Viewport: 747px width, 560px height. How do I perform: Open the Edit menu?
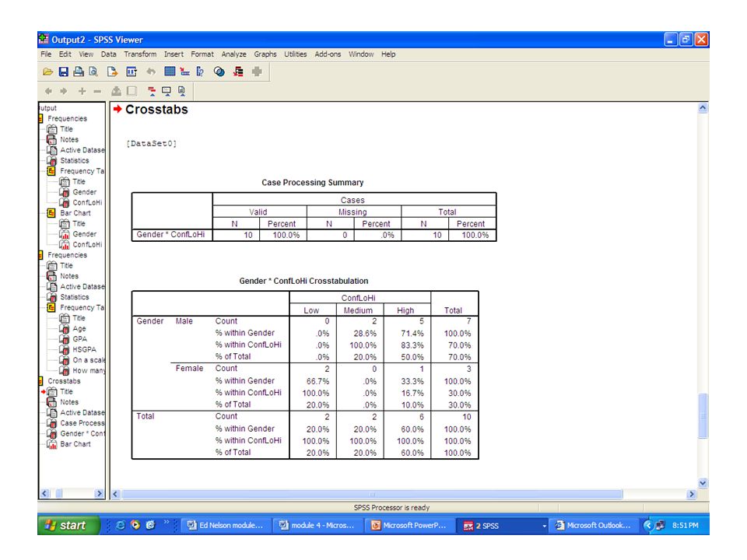pyautogui.click(x=65, y=54)
